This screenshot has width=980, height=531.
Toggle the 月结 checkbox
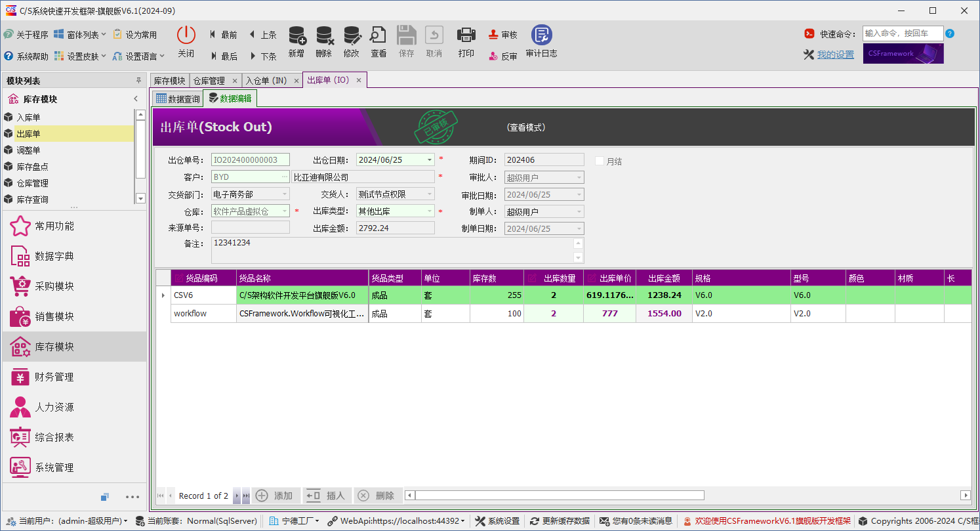(x=600, y=161)
